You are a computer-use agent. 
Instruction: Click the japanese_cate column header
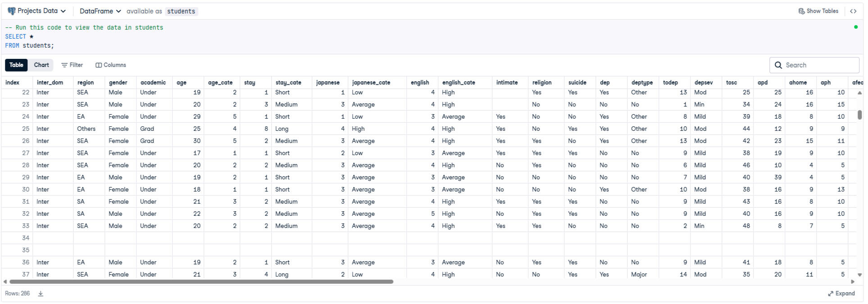point(371,83)
